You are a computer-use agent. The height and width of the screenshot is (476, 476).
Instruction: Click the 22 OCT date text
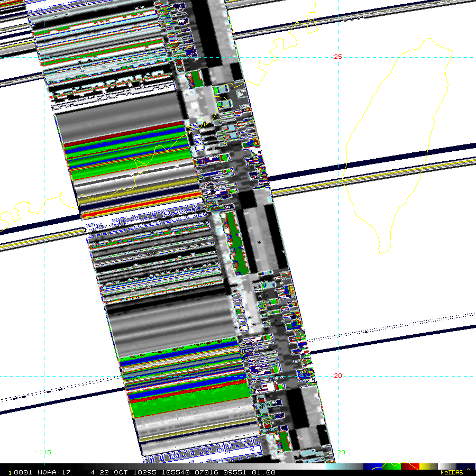(114, 472)
